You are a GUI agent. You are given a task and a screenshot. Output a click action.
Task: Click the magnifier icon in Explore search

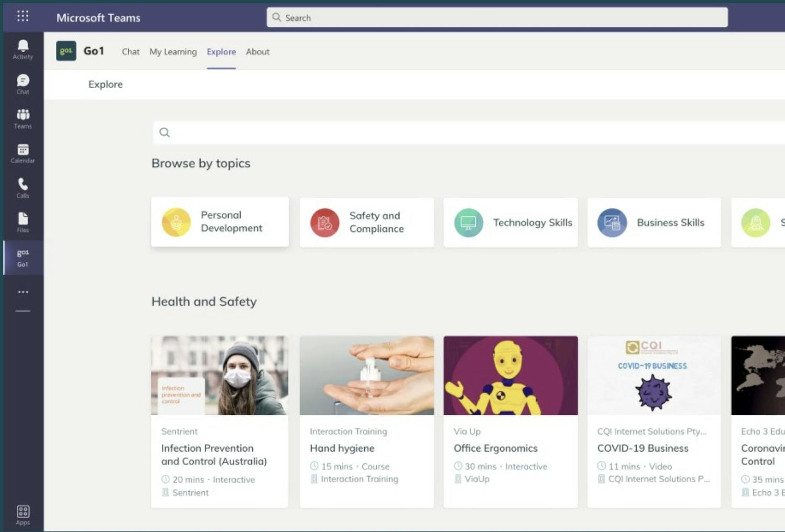(165, 133)
